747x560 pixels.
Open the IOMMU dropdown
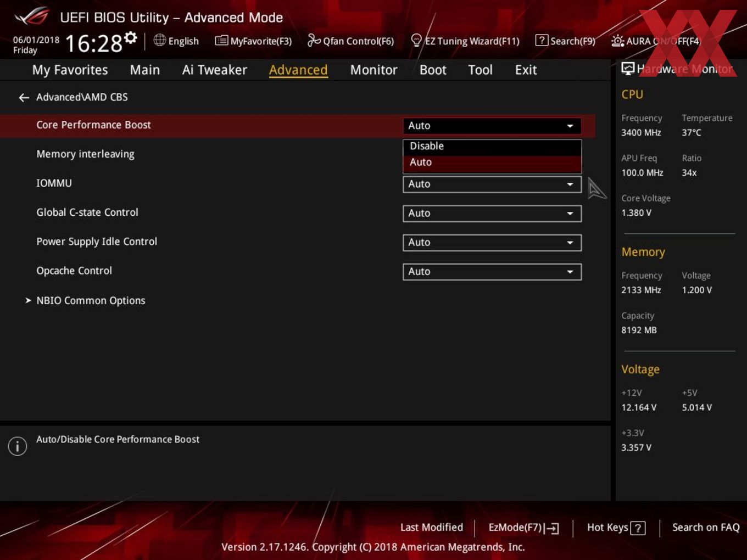492,184
